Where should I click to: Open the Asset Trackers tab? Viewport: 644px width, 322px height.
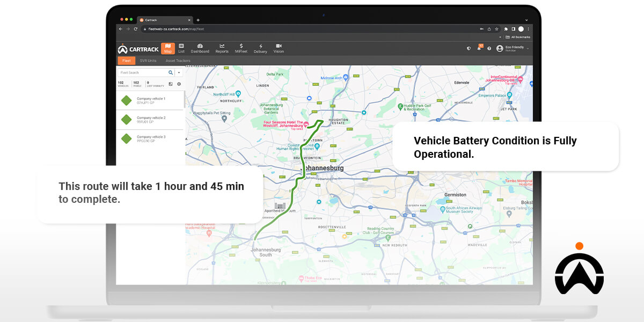178,61
